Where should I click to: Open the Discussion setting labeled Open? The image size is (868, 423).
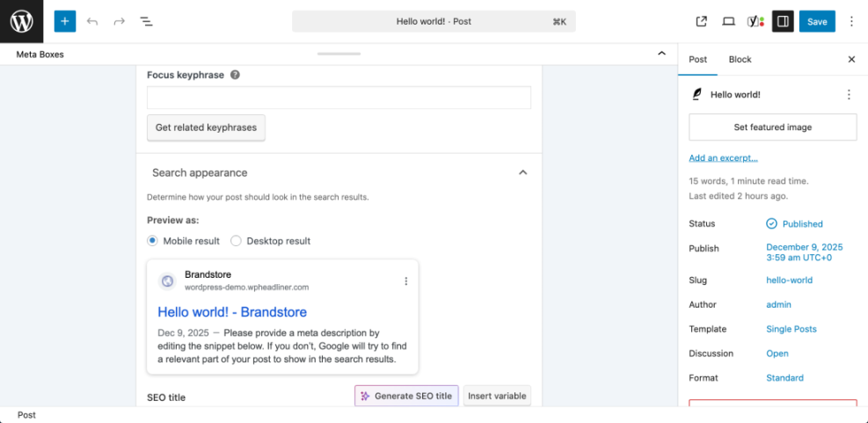pos(777,354)
